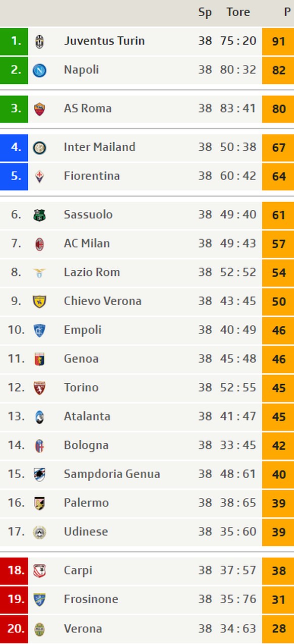Click the Frosinone crest icon

click(39, 600)
